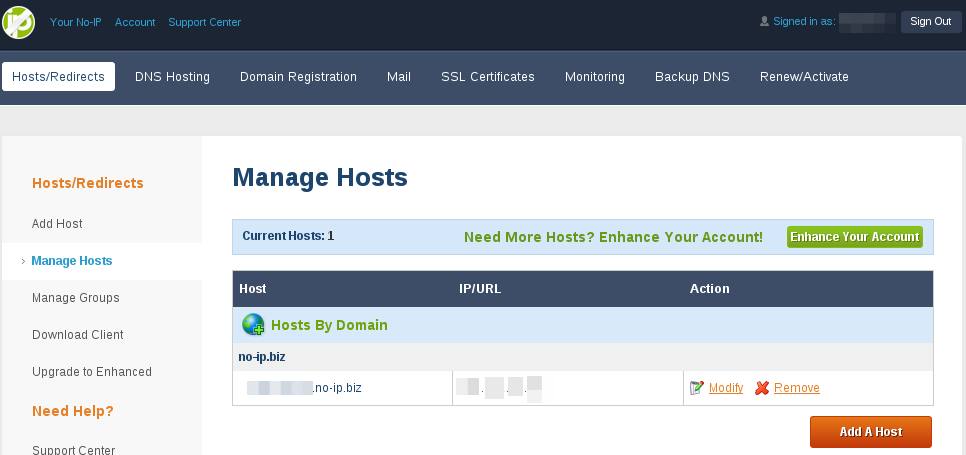Click the orange Hosts/Redirects sidebar heading
966x455 pixels.
pos(87,183)
